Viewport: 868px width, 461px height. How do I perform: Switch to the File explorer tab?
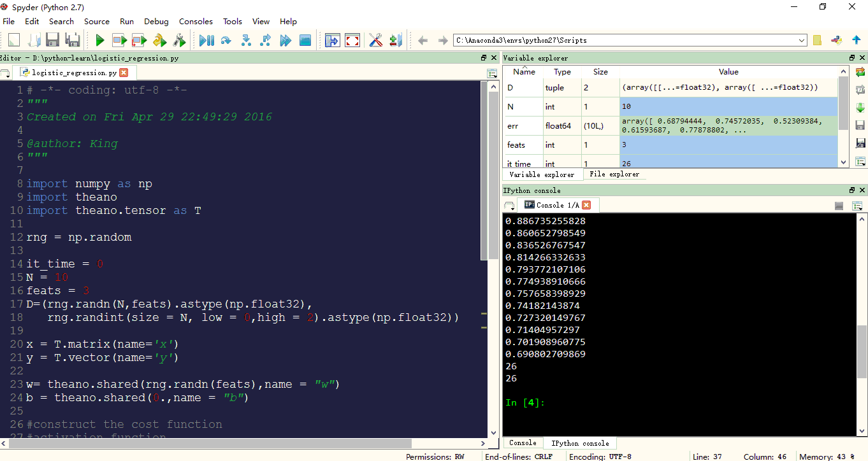[x=614, y=174]
